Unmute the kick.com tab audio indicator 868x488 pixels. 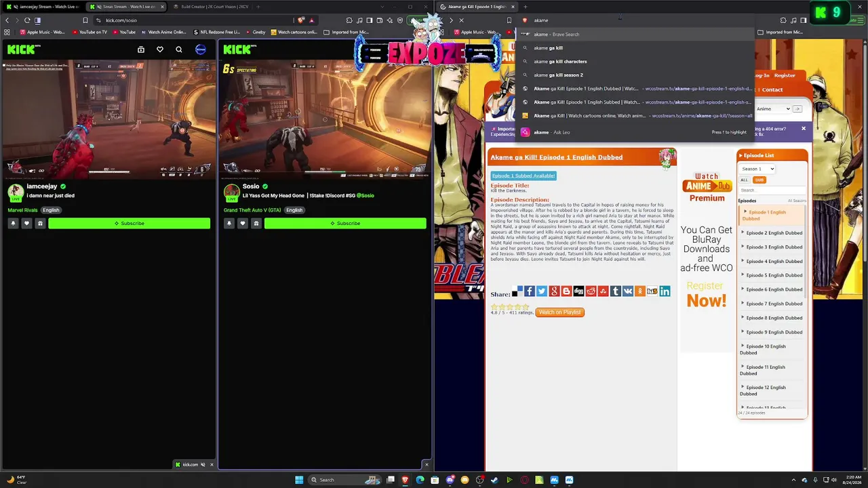(x=203, y=464)
